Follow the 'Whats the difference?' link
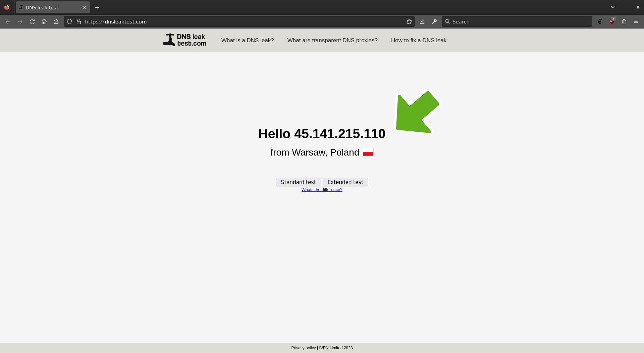Viewport: 644px width, 353px height. coord(322,190)
